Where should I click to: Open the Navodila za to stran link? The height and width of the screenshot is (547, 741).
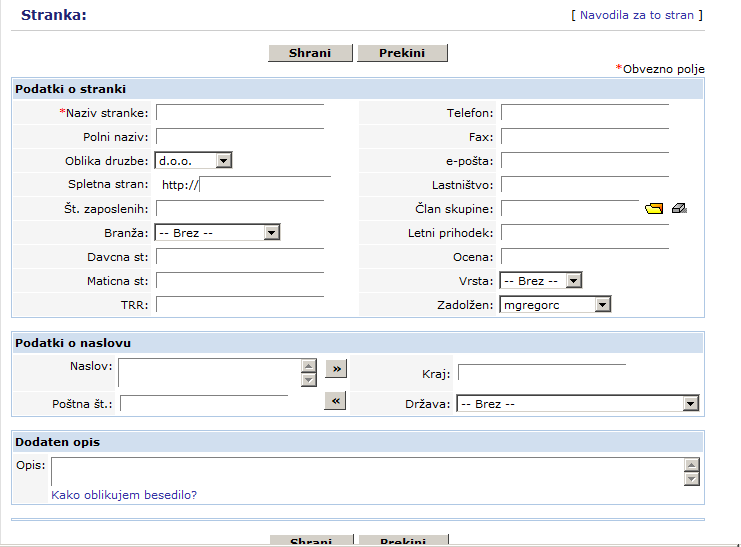[636, 16]
